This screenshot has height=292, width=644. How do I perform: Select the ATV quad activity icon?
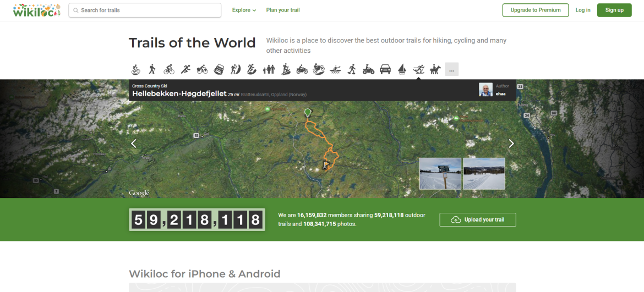368,69
